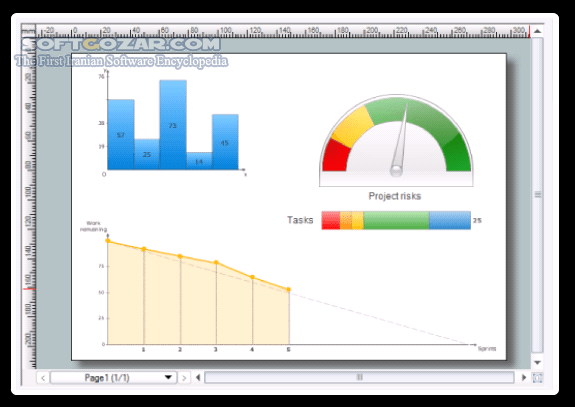Click the dark green gauge segment

pyautogui.click(x=458, y=154)
